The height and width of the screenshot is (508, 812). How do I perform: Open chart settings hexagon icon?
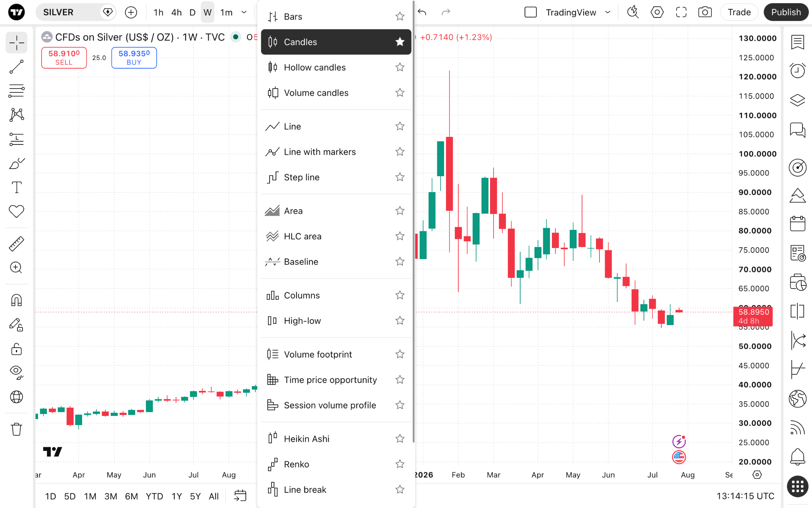tap(657, 12)
